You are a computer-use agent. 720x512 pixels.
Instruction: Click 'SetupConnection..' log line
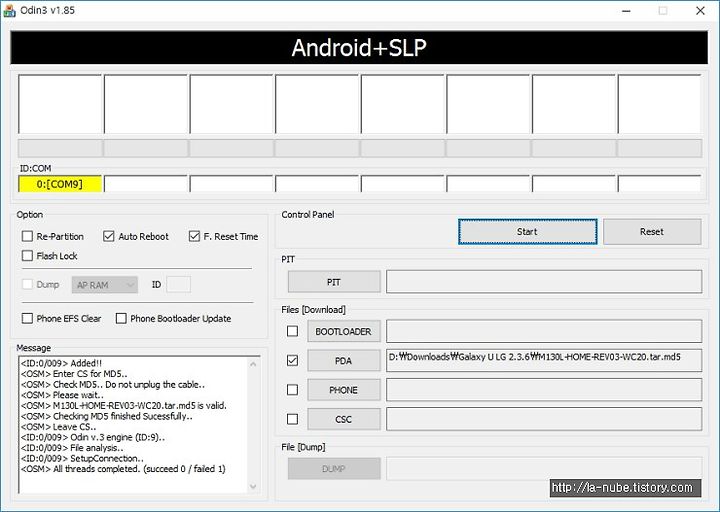coord(82,458)
